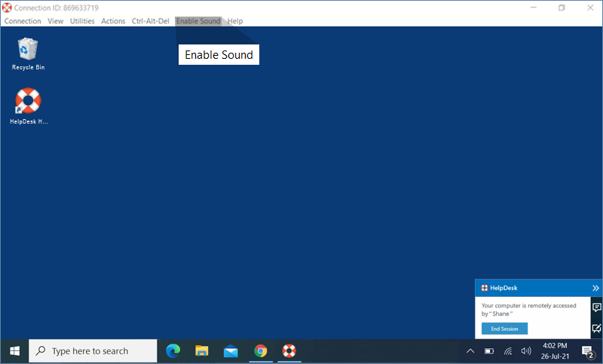
Task: Open the Windows Start menu
Action: coord(14,350)
